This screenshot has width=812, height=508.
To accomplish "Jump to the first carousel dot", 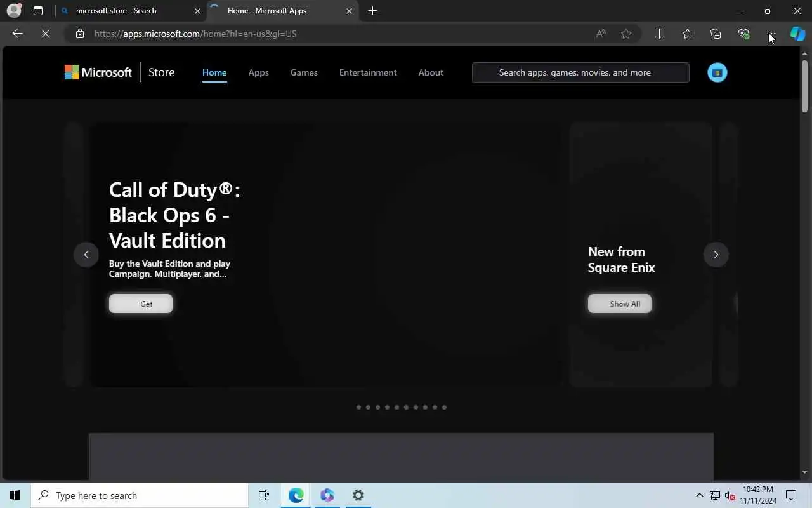I will click(358, 408).
